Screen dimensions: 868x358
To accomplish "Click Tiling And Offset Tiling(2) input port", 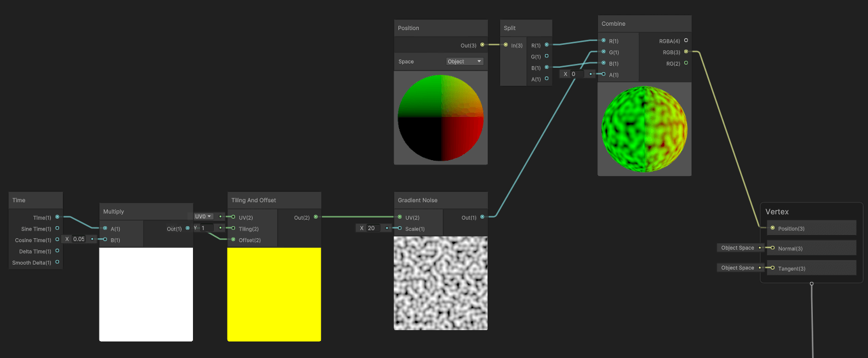I will [x=233, y=228].
